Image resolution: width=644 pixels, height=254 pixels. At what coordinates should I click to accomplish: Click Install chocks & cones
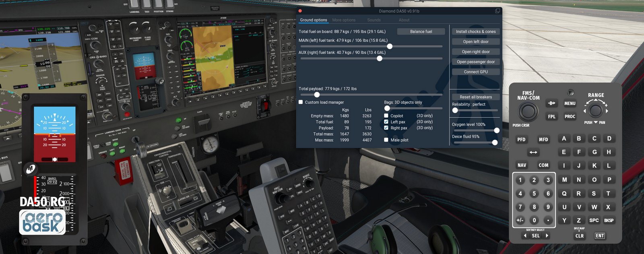pos(476,31)
